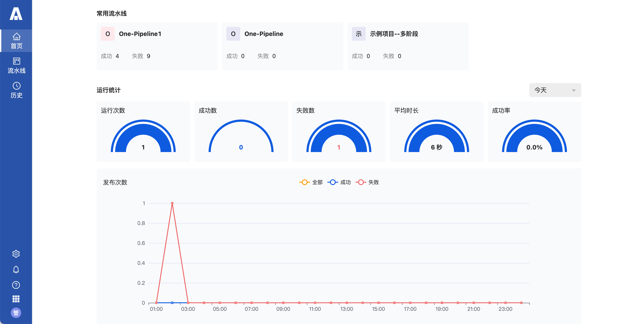This screenshot has width=644, height=324.
Task: Expand the 今天 time range dropdown
Action: tap(555, 90)
